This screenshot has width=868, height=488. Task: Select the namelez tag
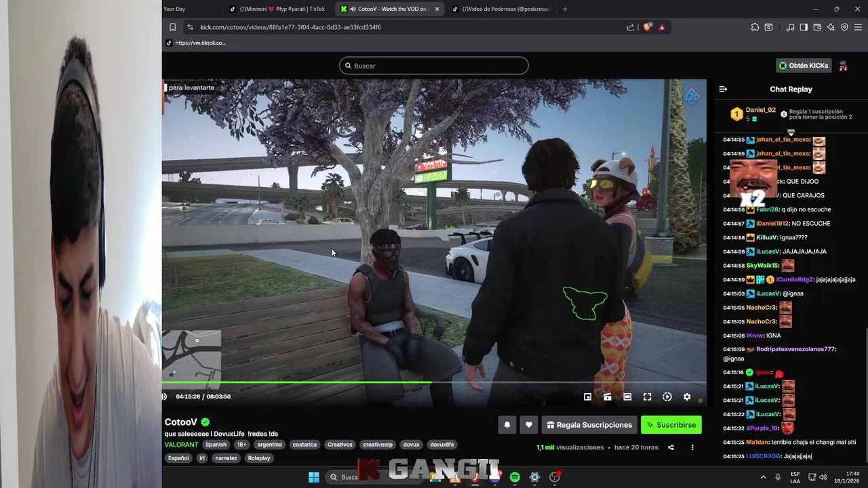(226, 458)
